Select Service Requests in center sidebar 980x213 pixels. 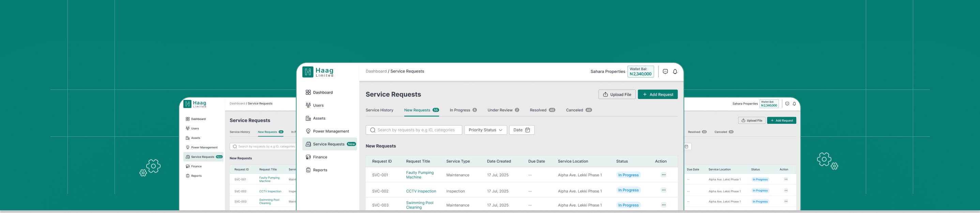pyautogui.click(x=330, y=144)
